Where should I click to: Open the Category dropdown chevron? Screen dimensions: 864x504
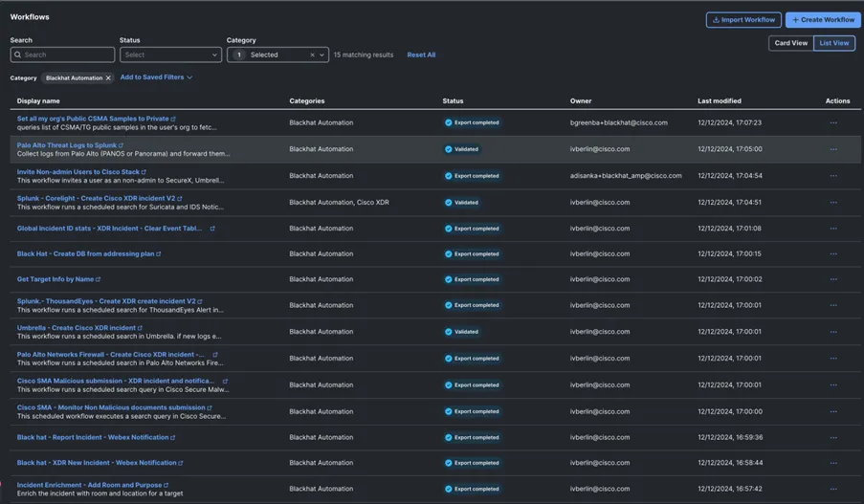tap(322, 55)
